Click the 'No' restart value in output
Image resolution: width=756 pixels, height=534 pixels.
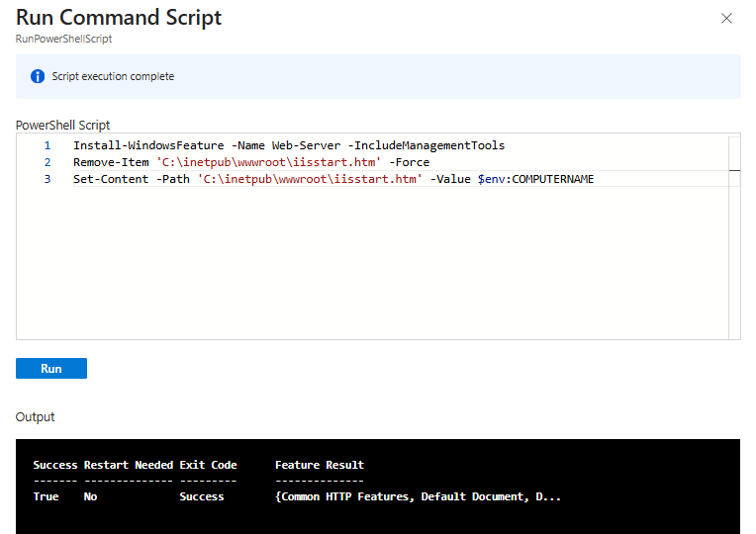tap(90, 496)
